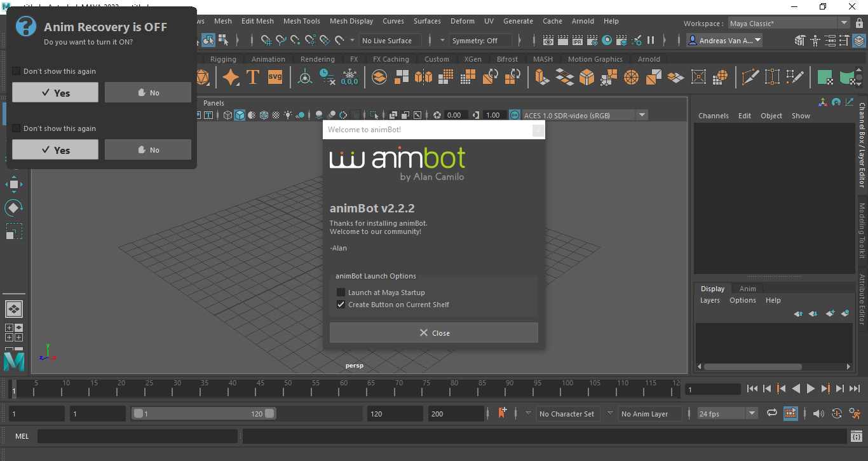This screenshot has height=461, width=868.
Task: Toggle ACES color management ON button
Action: pos(515,115)
